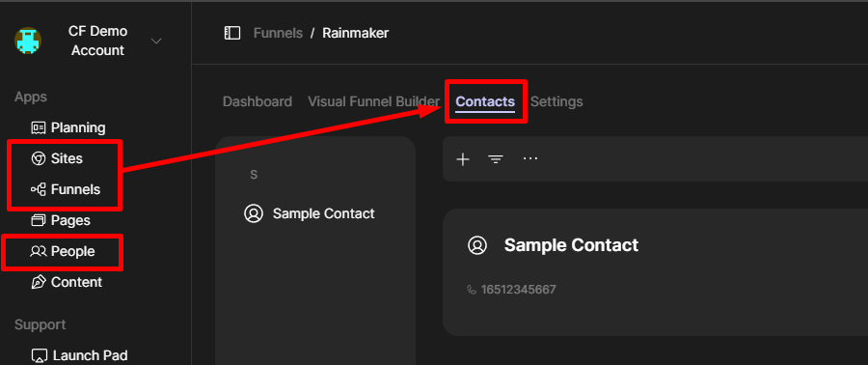Click the People users icon
868x365 pixels.
click(39, 251)
